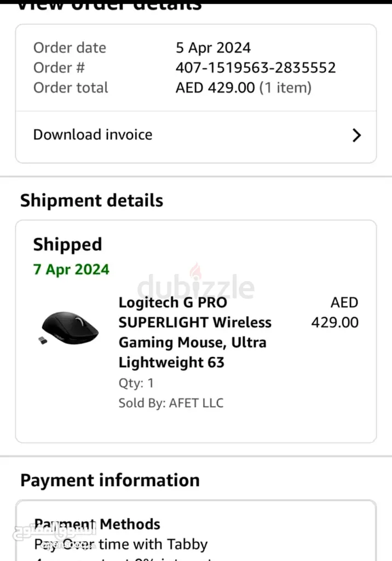Click the order number 407-1519563-2835552

coord(256,68)
